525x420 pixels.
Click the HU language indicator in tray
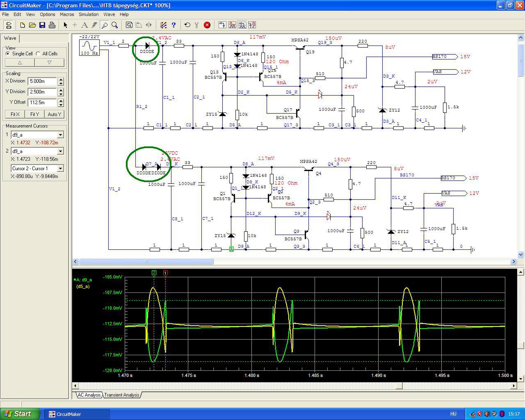453,414
